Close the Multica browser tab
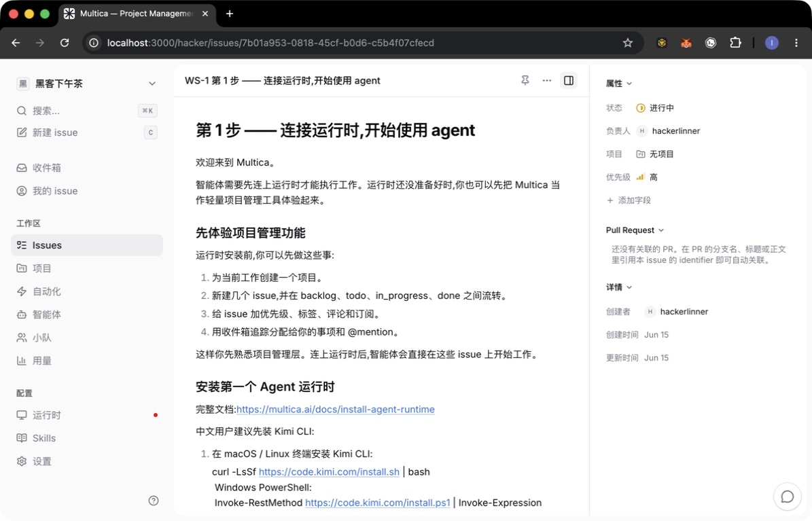812x521 pixels. (x=205, y=14)
